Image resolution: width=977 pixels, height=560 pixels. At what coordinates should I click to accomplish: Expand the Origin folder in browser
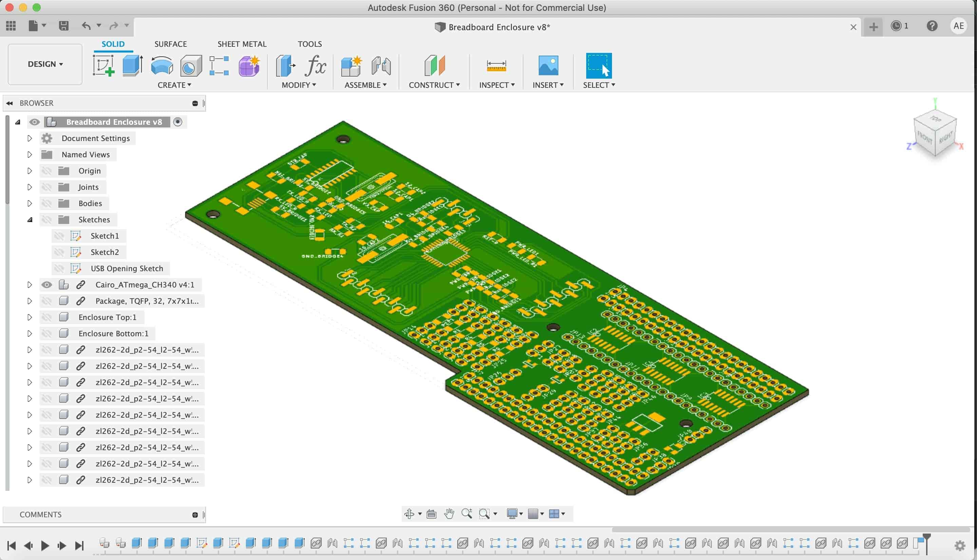(30, 171)
